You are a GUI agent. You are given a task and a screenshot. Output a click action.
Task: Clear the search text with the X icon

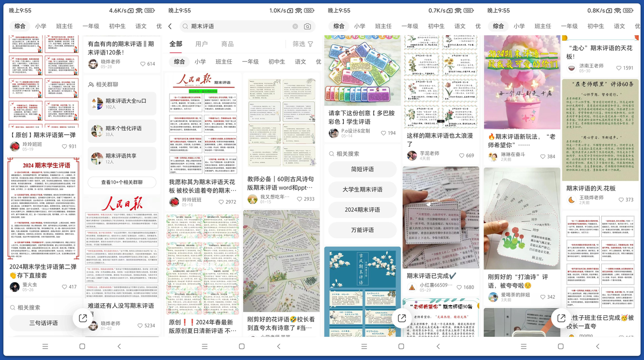(x=295, y=26)
